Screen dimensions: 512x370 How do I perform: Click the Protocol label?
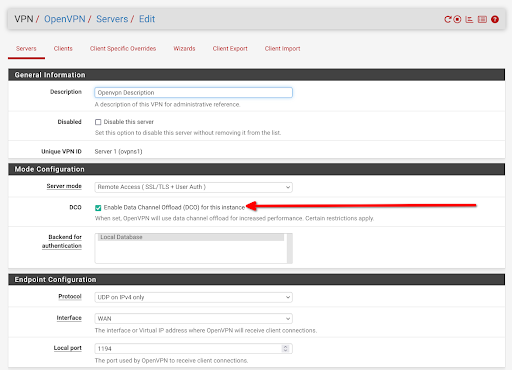click(x=70, y=296)
